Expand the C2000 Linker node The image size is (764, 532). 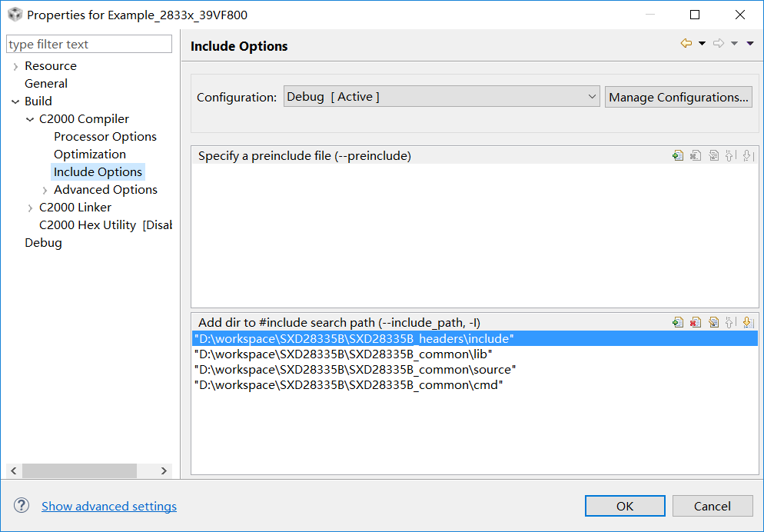[30, 208]
